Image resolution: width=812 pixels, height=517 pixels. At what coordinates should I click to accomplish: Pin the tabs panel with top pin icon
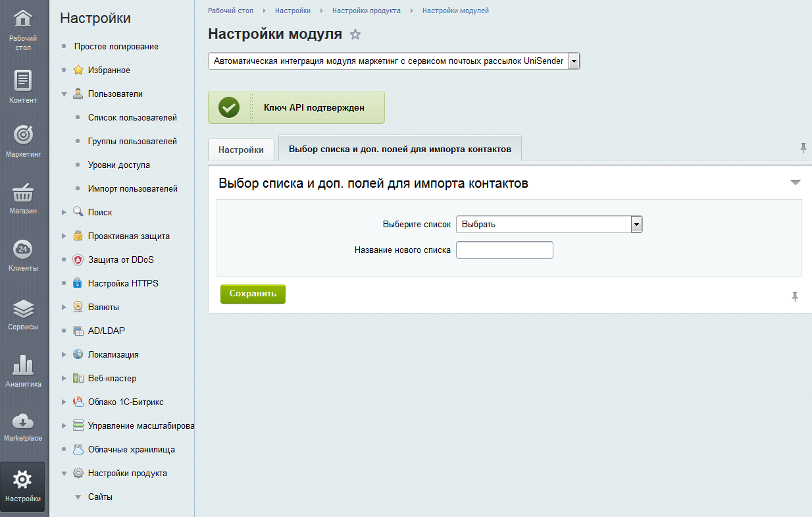(803, 148)
